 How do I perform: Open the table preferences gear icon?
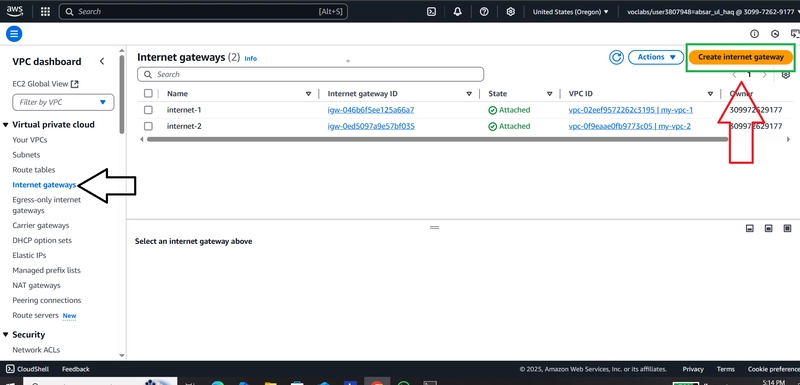click(x=786, y=74)
